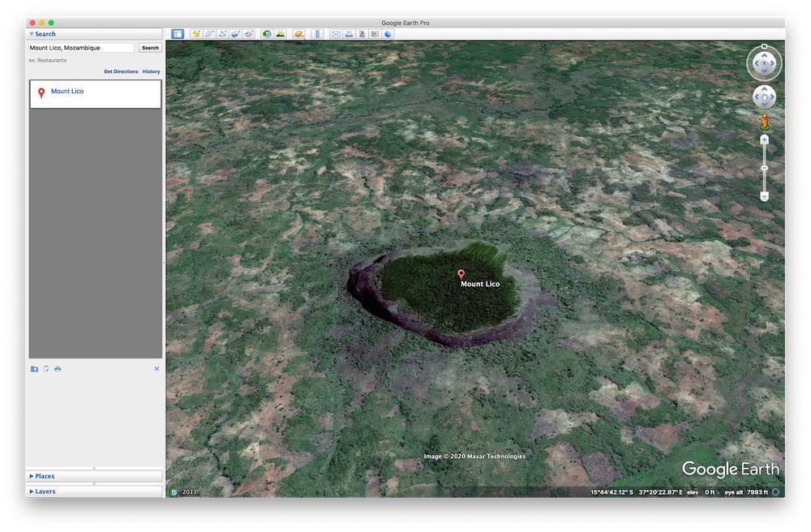Open the planet switcher dropdown
Image resolution: width=811 pixels, height=532 pixels.
click(298, 34)
